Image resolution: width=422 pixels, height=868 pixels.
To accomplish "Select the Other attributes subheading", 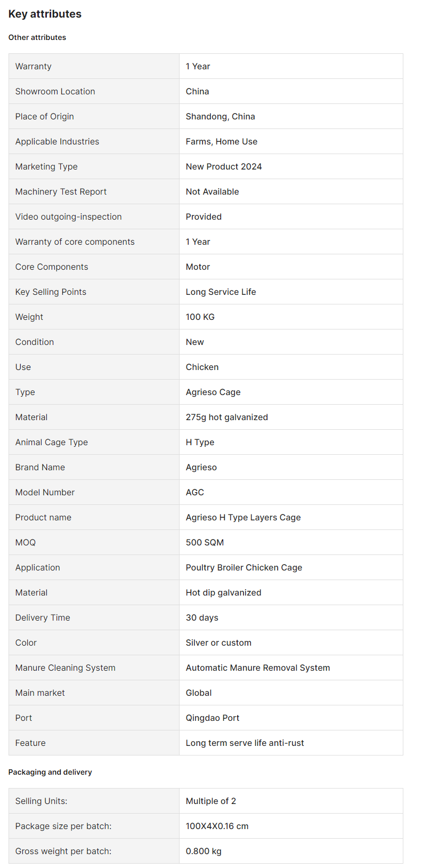I will pyautogui.click(x=37, y=37).
